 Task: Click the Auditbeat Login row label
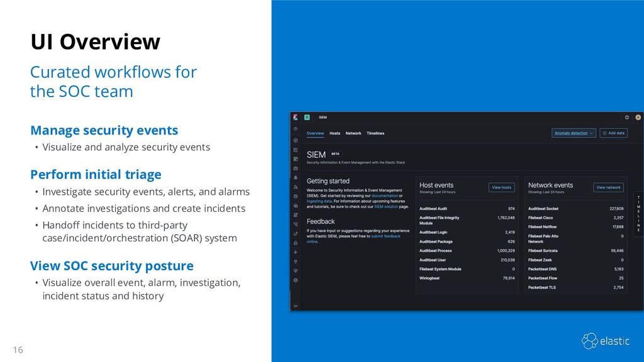[433, 233]
